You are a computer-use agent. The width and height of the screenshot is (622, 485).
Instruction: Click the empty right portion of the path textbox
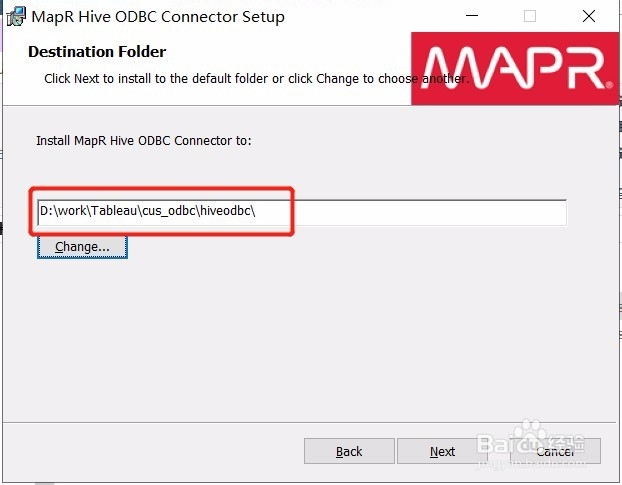tap(428, 213)
